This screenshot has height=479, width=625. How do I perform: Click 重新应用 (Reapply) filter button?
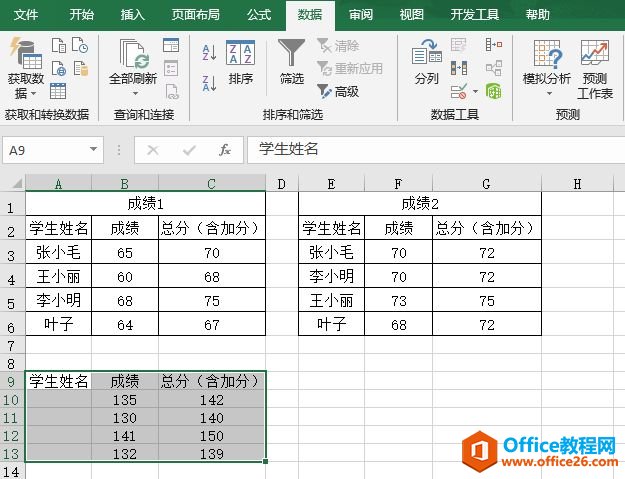coord(350,69)
